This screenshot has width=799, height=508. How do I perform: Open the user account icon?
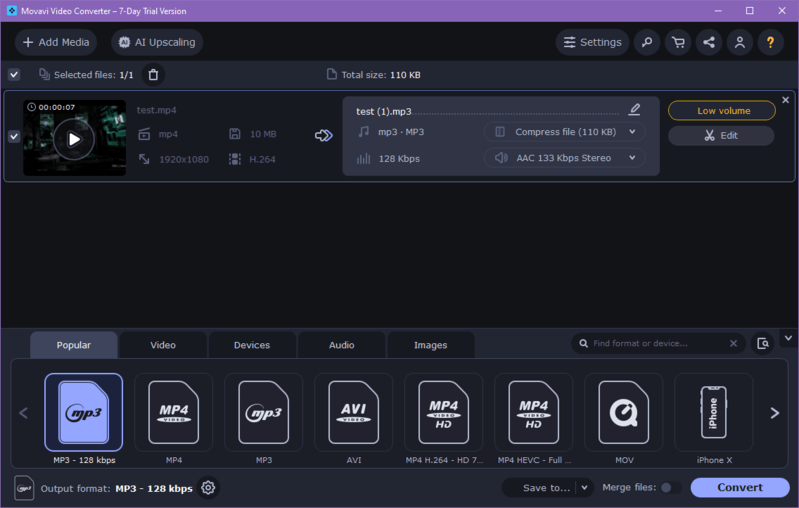740,42
